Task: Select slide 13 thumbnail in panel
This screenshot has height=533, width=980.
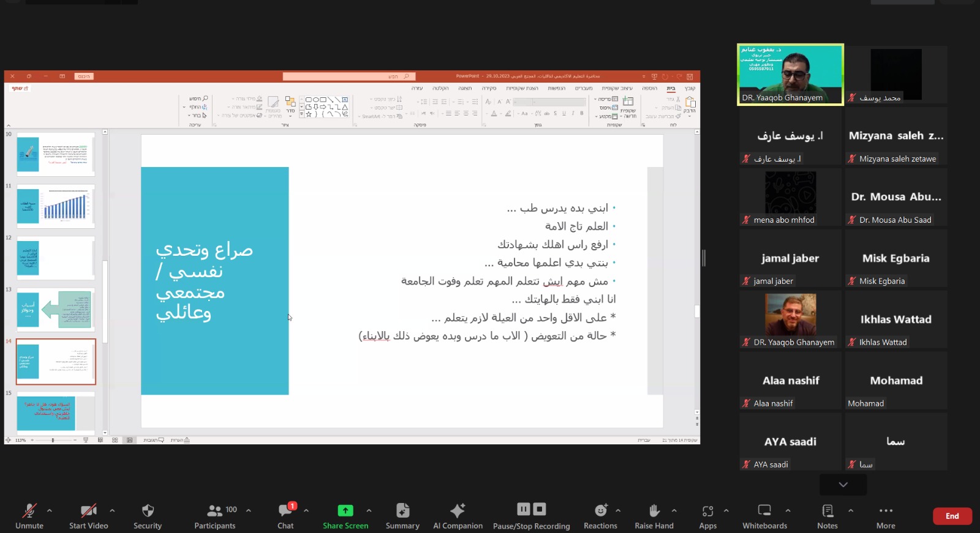Action: click(56, 310)
